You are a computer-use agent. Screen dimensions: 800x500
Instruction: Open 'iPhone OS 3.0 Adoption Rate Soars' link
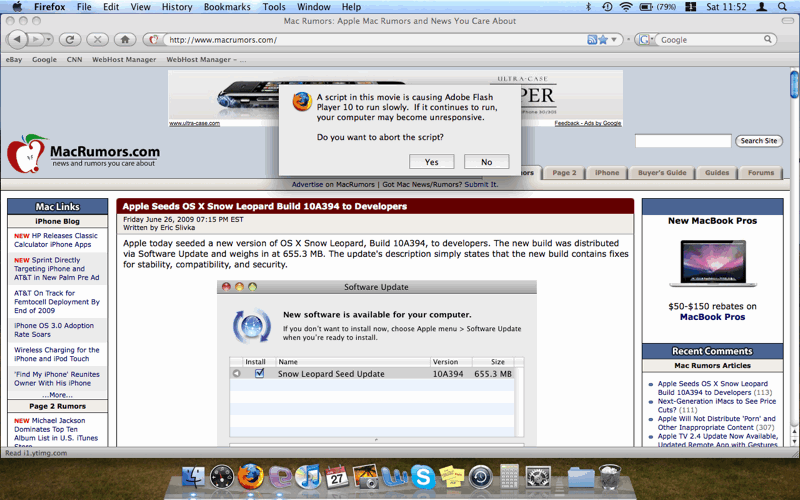tap(54, 330)
